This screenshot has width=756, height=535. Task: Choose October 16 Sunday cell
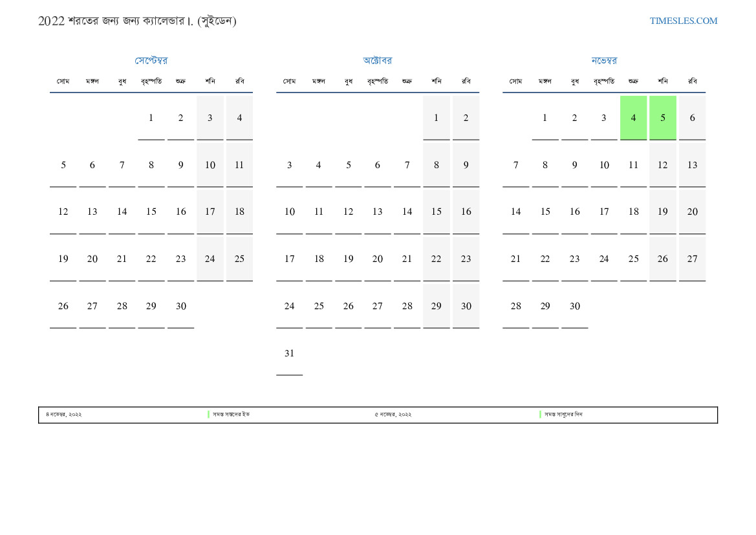click(466, 212)
